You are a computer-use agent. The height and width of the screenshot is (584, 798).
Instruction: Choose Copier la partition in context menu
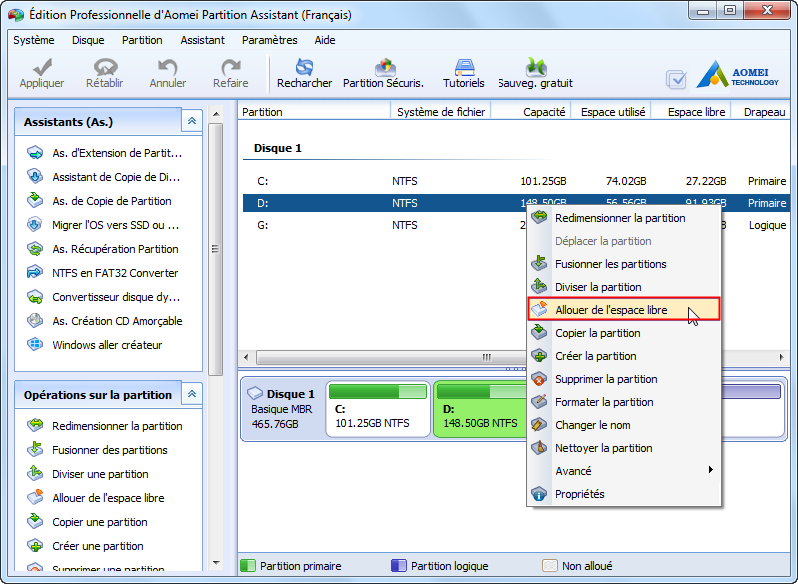pos(624,333)
